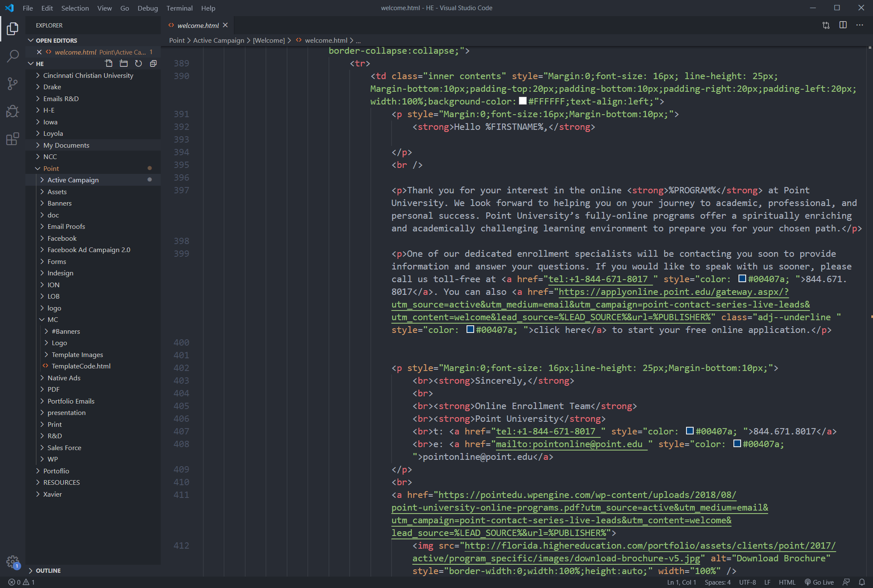This screenshot has height=588, width=873.
Task: Expand the Cincinnati Christian University folder
Action: tap(88, 75)
